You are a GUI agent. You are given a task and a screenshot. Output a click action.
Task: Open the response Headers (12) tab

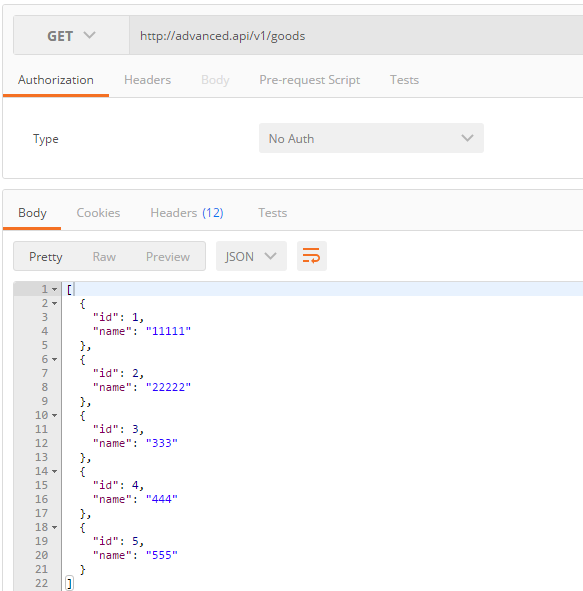(187, 213)
